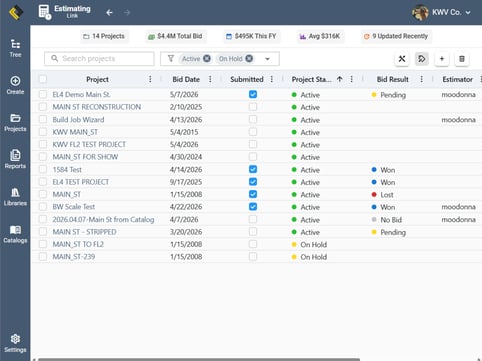Click the filter funnel icon
The height and width of the screenshot is (361, 482).
point(171,59)
